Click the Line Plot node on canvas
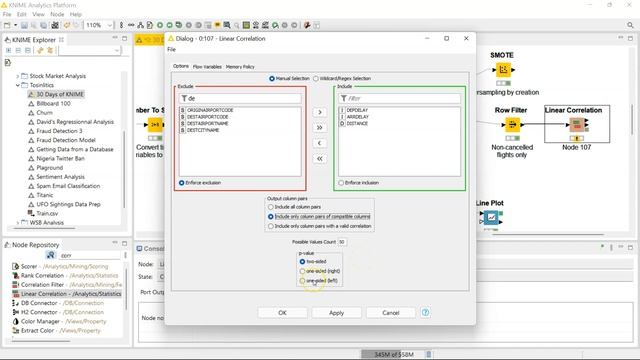Screen dimensions: 640x360 [491, 218]
